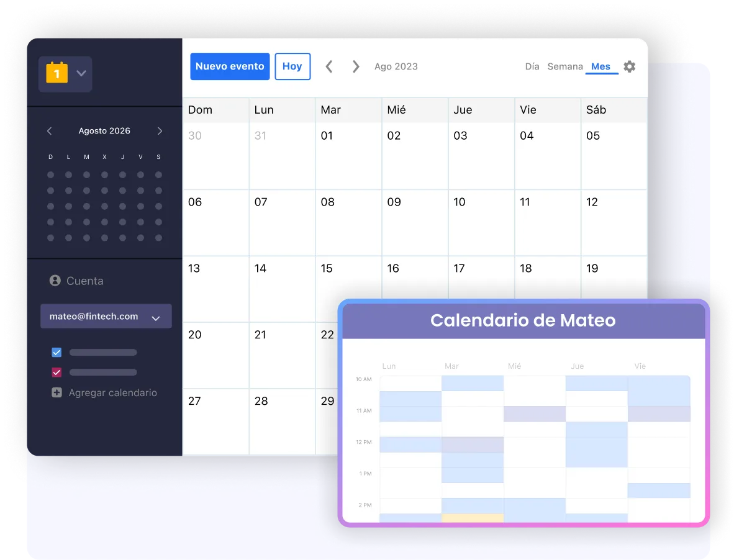Select day 15 in the month grid
The image size is (734, 560).
(x=348, y=289)
